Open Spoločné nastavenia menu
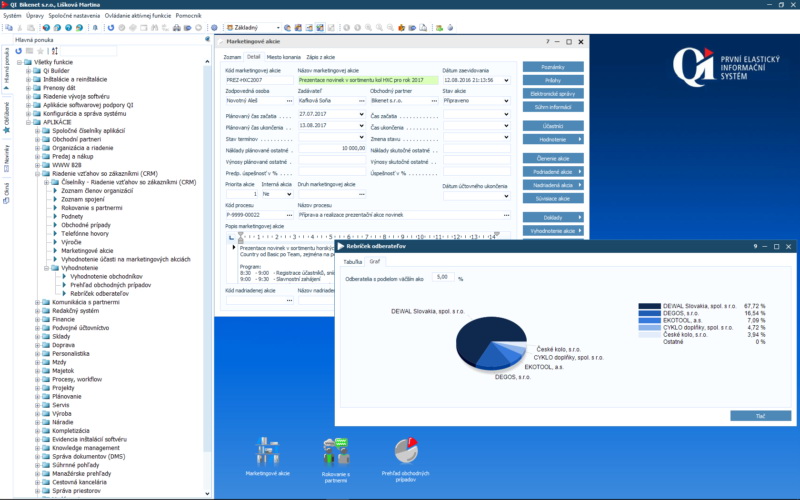Viewport: 800px width, 500px height. click(74, 15)
